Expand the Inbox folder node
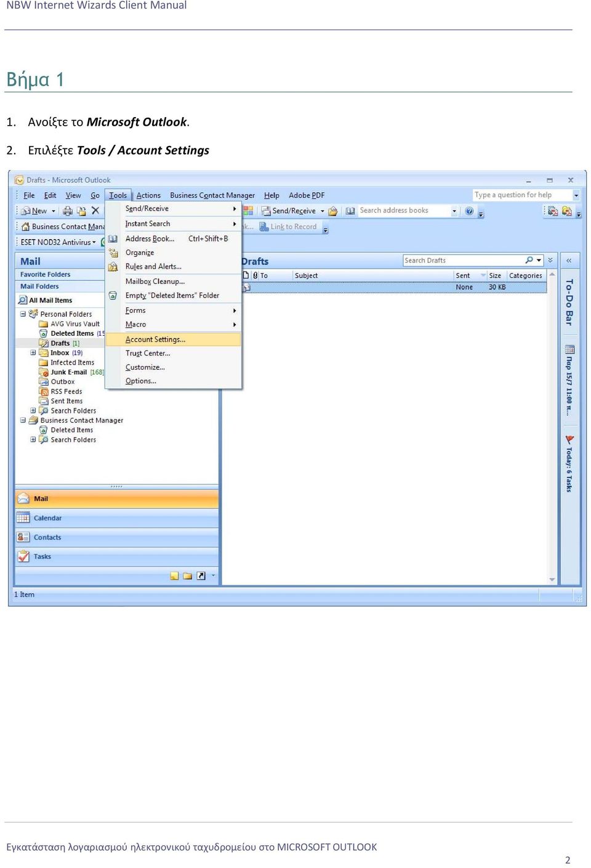Image resolution: width=591 pixels, height=868 pixels. click(x=33, y=353)
